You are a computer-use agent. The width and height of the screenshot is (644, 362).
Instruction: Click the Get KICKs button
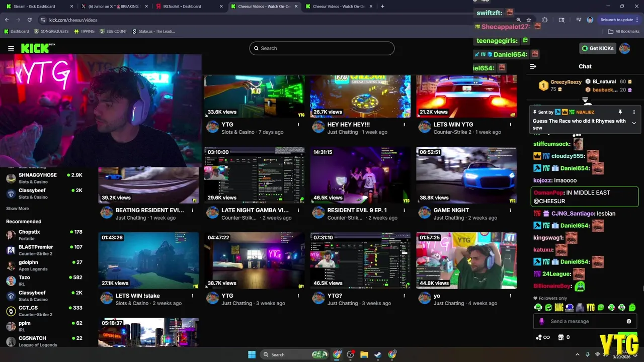pyautogui.click(x=598, y=48)
